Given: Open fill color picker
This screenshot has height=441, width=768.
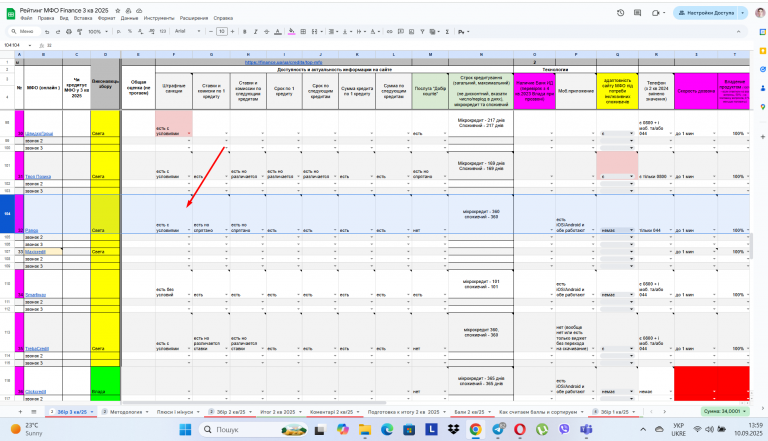Looking at the screenshot, I should click(291, 31).
